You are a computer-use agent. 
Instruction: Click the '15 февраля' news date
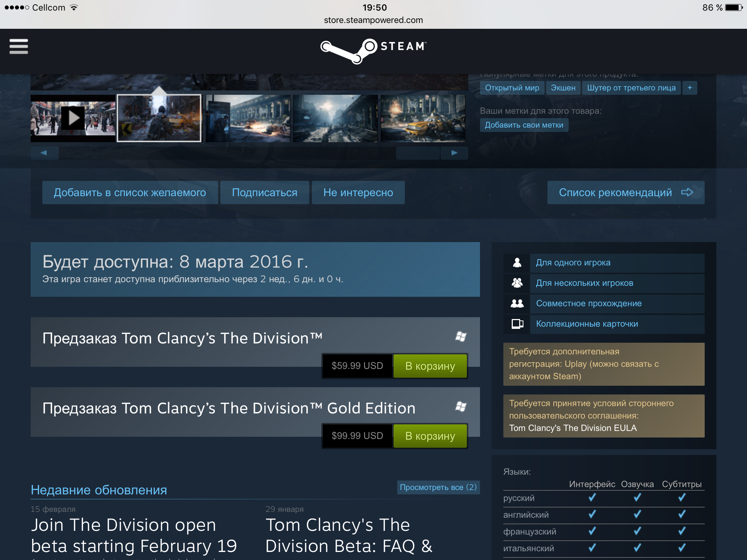click(x=53, y=509)
